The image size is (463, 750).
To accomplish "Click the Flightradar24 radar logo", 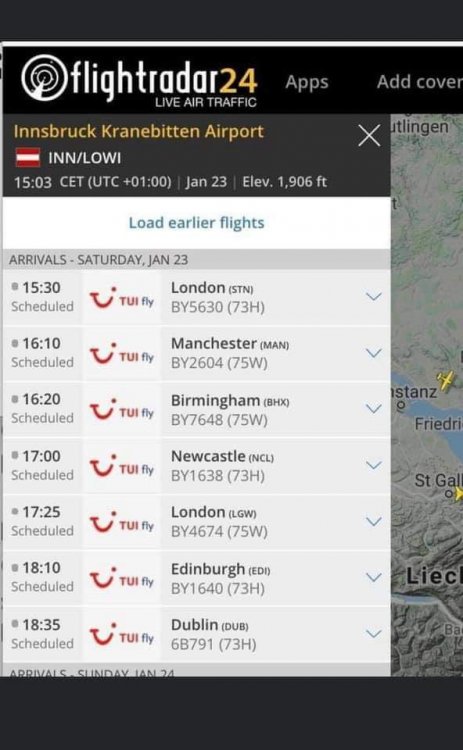I will [x=44, y=78].
